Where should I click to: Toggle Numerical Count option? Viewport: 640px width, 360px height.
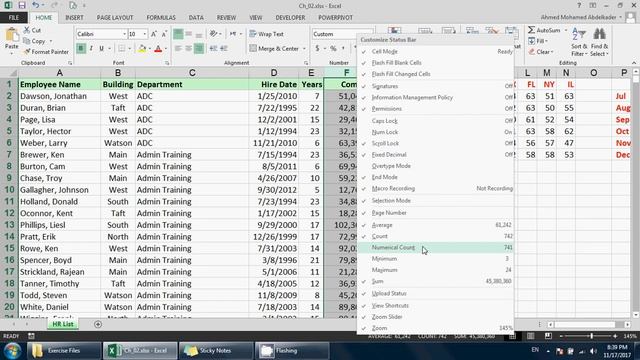[435, 247]
